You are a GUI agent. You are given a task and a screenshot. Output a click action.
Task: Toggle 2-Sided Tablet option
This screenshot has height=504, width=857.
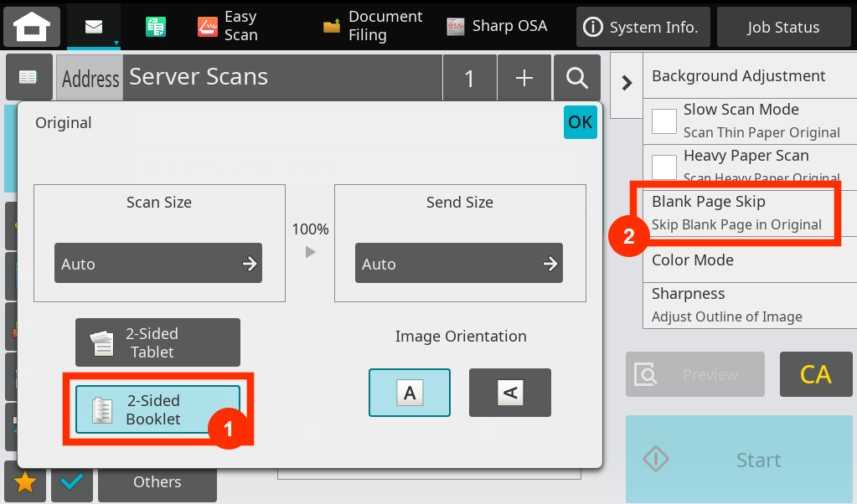[157, 342]
